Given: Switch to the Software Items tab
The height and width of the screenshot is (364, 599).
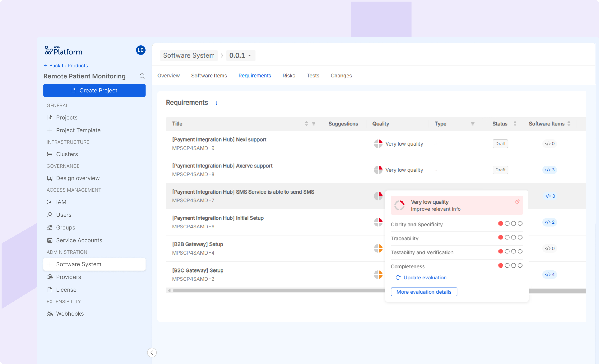Looking at the screenshot, I should point(209,76).
